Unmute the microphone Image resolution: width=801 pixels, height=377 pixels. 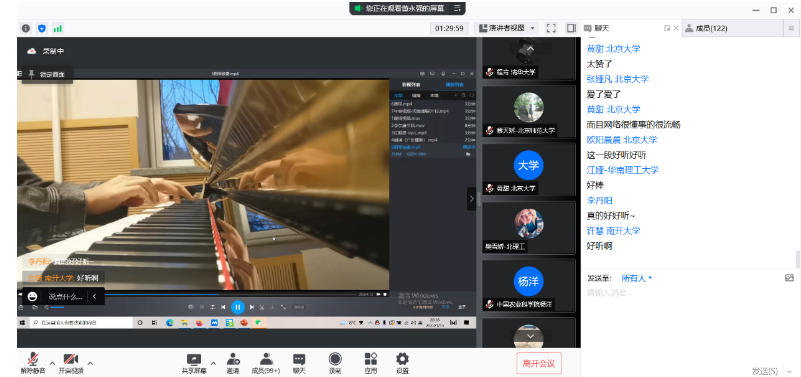point(33,363)
